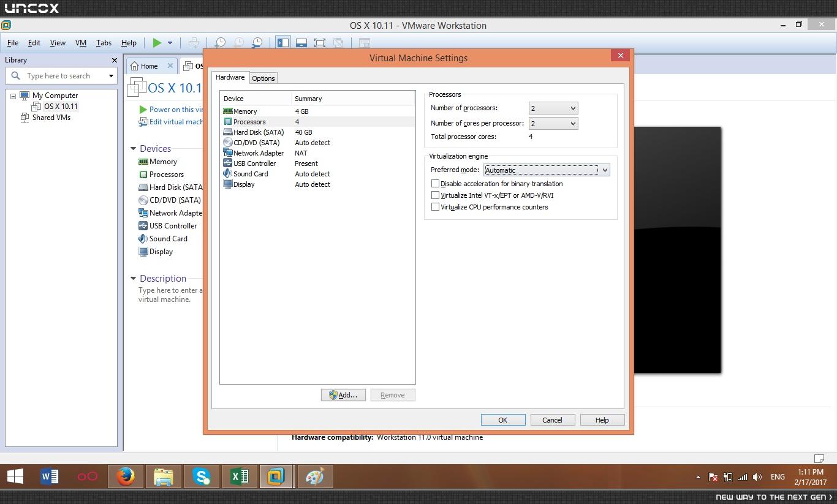The height and width of the screenshot is (504, 837).
Task: Open the power options dropdown arrow beside play
Action: tap(170, 43)
